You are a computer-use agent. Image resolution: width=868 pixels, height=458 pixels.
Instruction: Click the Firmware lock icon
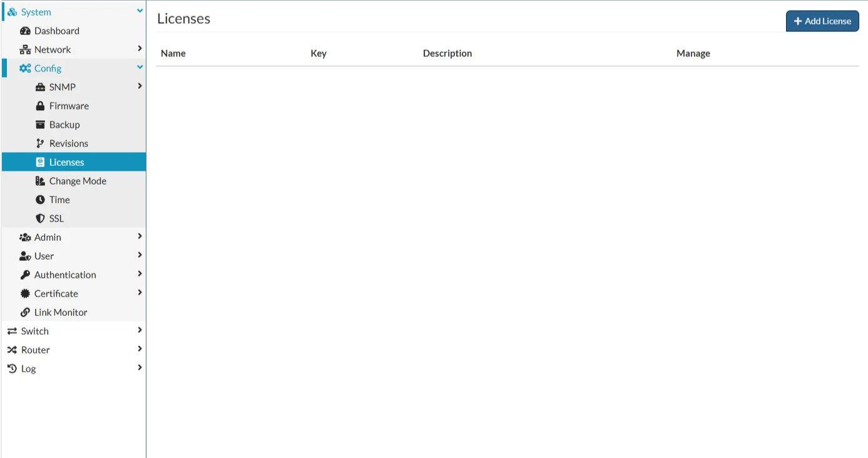(x=40, y=106)
